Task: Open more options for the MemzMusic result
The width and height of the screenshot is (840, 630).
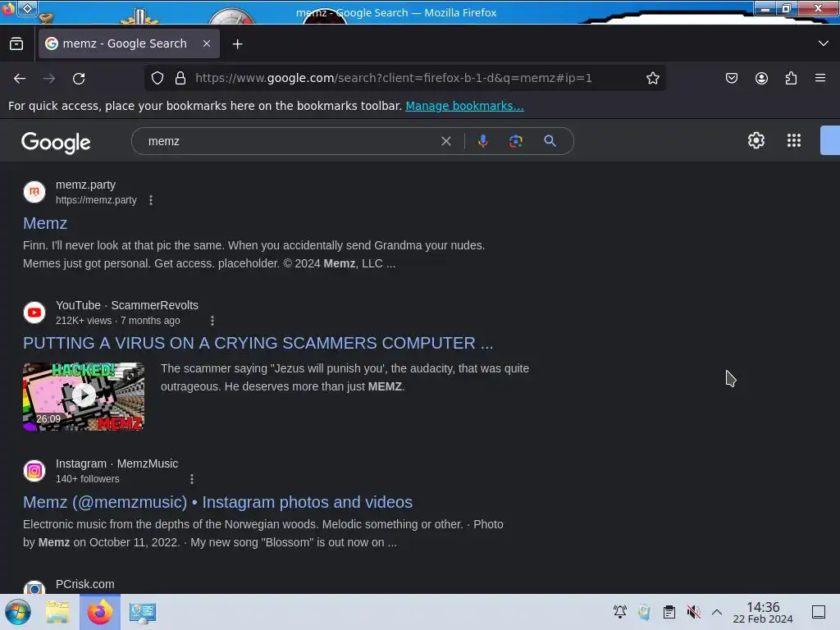Action: (192, 478)
